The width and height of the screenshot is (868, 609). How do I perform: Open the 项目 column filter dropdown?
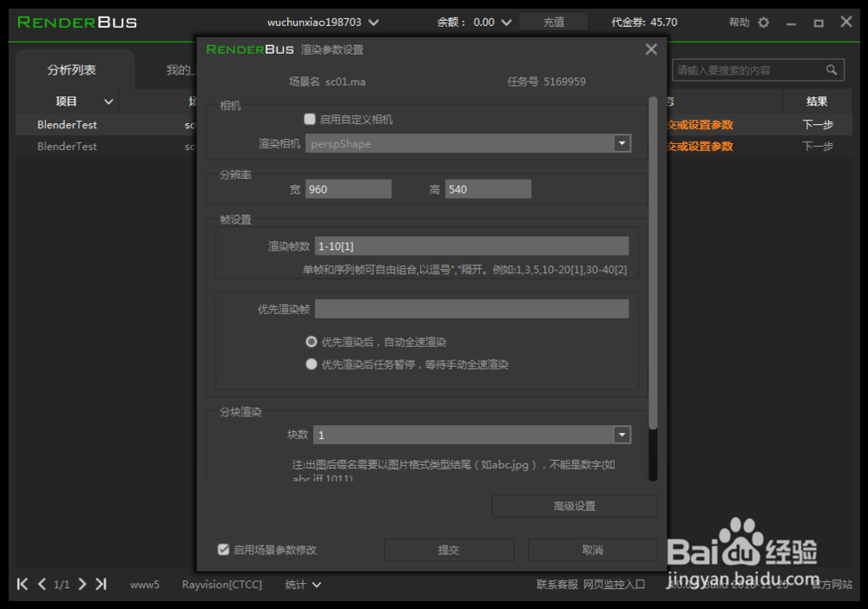pyautogui.click(x=108, y=101)
